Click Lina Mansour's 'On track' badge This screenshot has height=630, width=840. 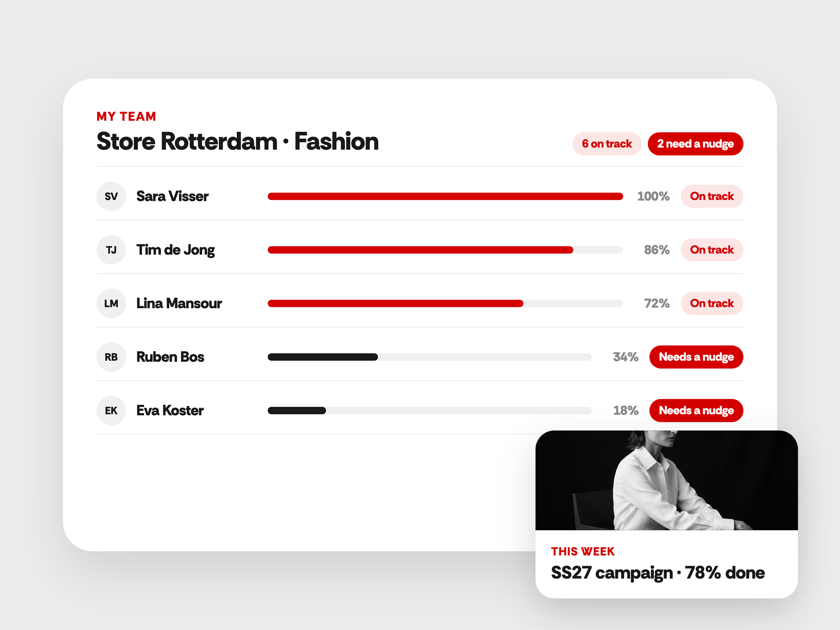tap(712, 303)
